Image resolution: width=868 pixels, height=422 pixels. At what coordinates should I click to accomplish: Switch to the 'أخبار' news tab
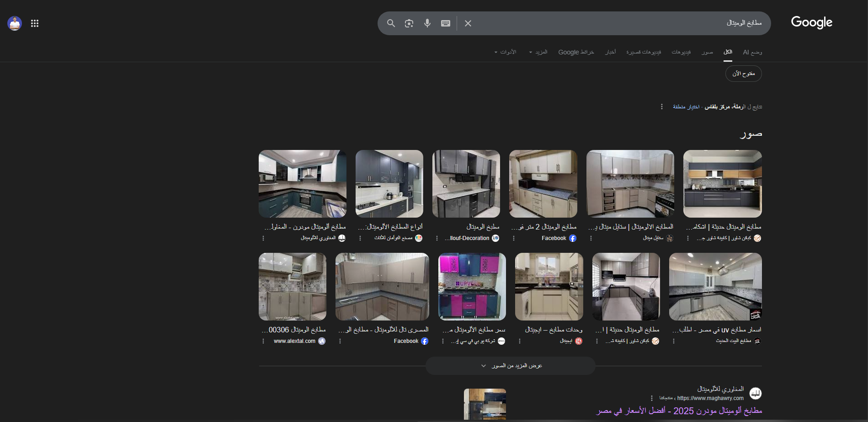[610, 52]
